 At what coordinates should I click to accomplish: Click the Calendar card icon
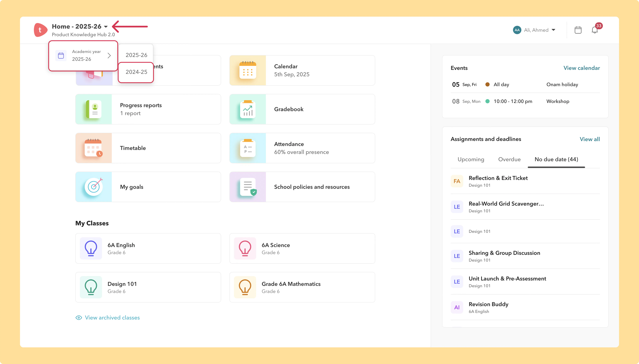click(248, 70)
